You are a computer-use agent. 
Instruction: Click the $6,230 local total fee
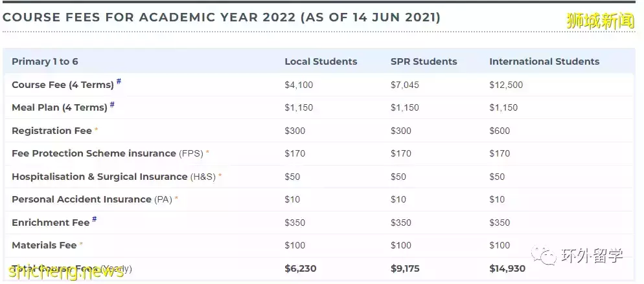[x=301, y=269]
